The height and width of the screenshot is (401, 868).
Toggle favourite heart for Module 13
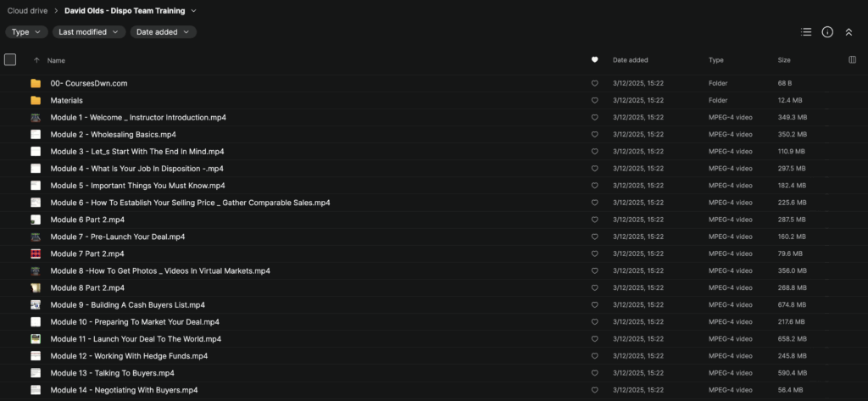(594, 373)
